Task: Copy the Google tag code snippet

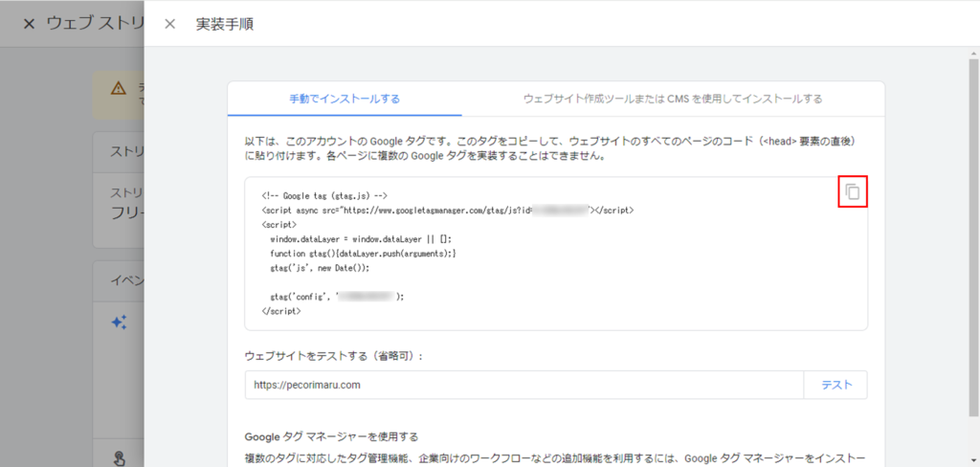Action: tap(852, 192)
